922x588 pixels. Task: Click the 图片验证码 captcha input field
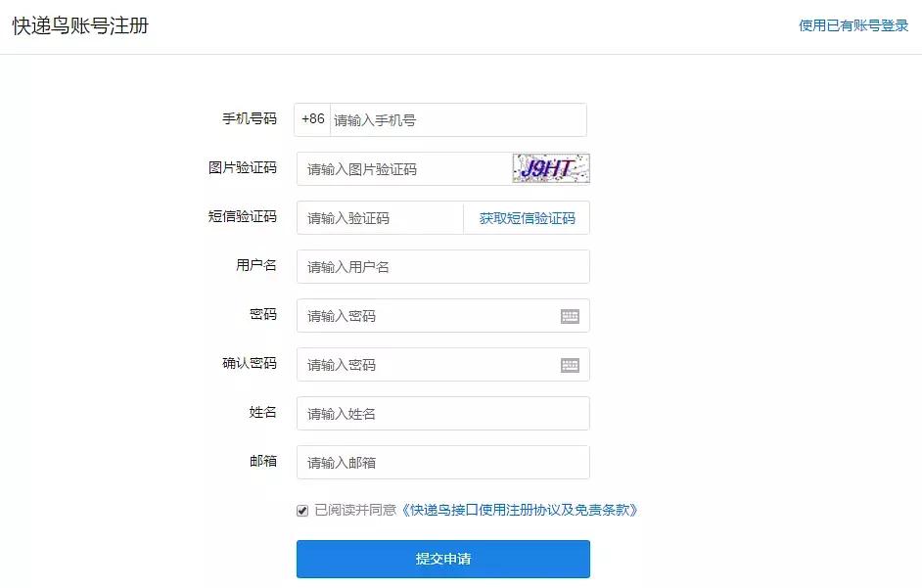[401, 168]
